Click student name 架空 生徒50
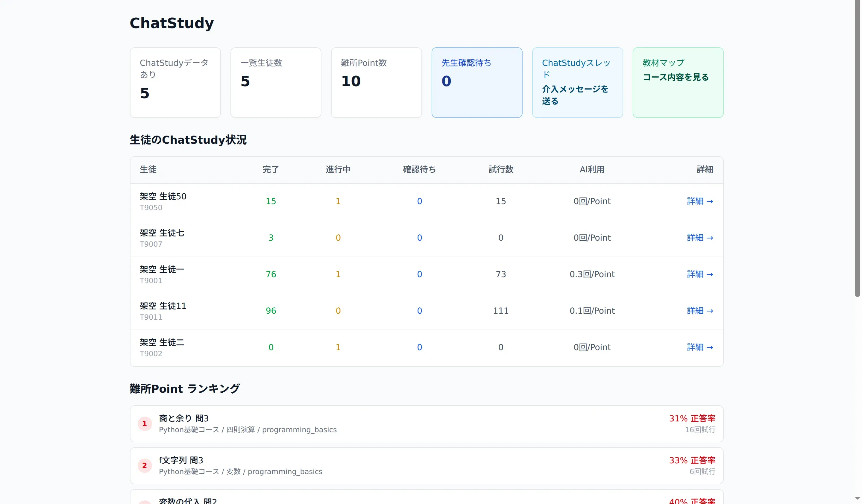Image resolution: width=862 pixels, height=504 pixels. [x=163, y=196]
